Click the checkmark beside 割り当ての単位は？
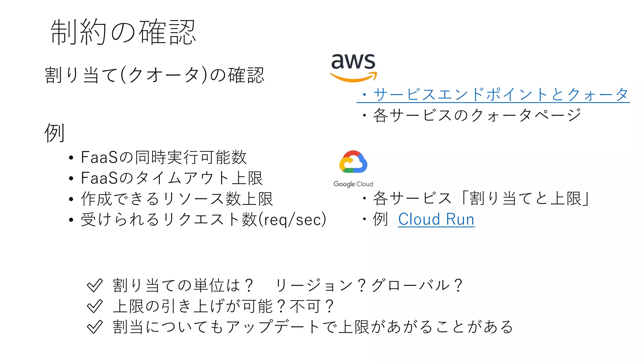Screen dimensions: 644x362 pos(95,285)
